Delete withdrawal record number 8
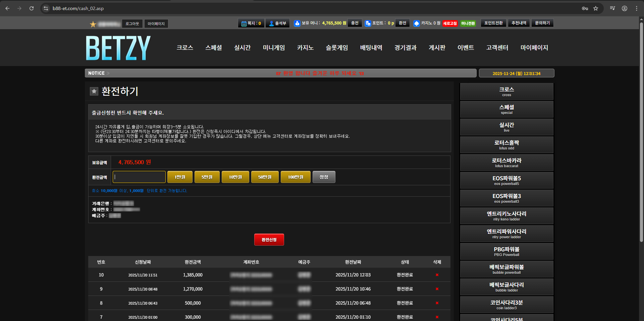The height and width of the screenshot is (321, 644). pos(437,303)
